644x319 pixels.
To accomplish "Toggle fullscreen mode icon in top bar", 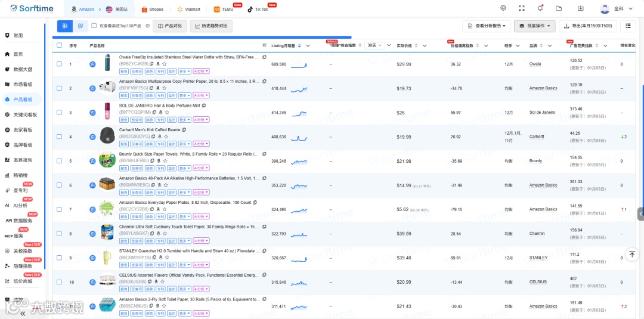I will tap(522, 8).
